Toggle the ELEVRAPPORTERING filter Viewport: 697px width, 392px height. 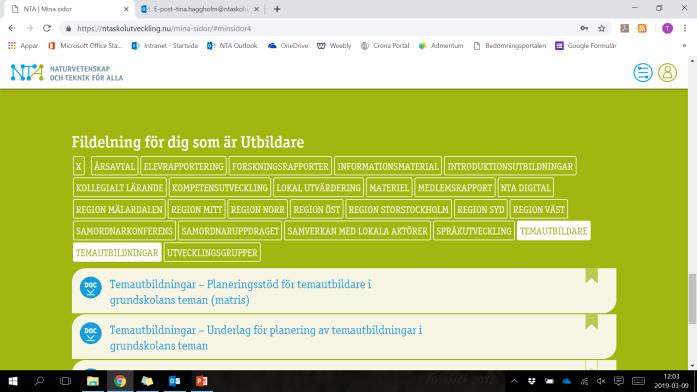coord(184,166)
